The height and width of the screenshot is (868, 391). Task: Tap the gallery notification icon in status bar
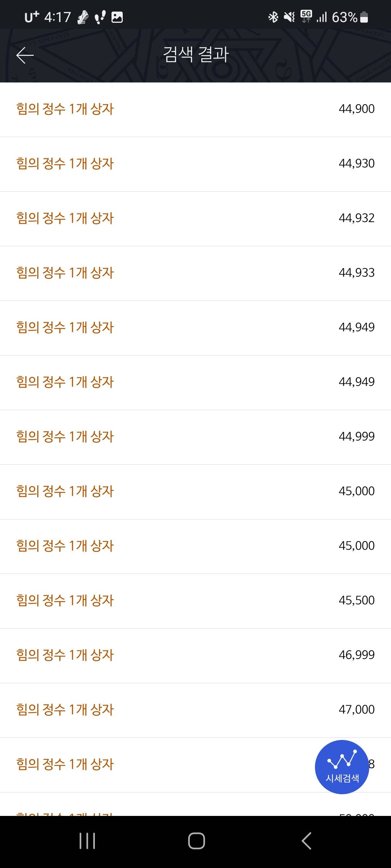(117, 17)
